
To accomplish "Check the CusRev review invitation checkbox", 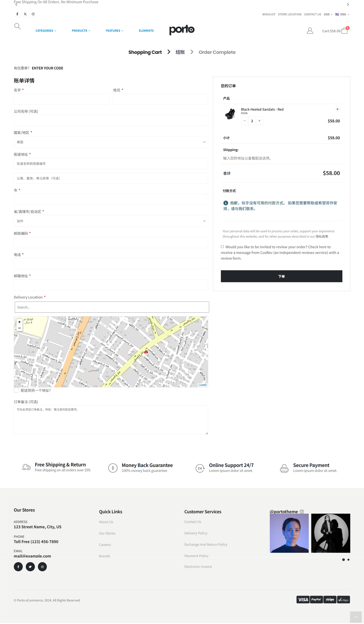I will pyautogui.click(x=222, y=247).
